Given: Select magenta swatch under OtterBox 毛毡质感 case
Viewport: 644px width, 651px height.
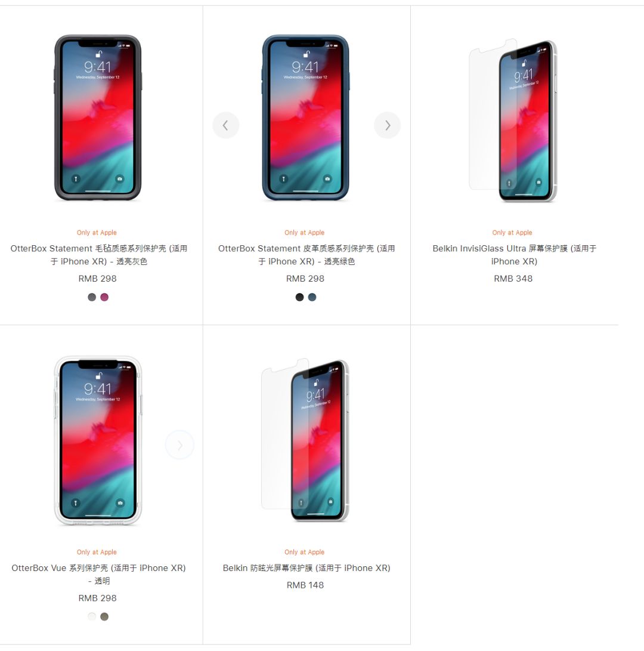Looking at the screenshot, I should click(x=104, y=297).
